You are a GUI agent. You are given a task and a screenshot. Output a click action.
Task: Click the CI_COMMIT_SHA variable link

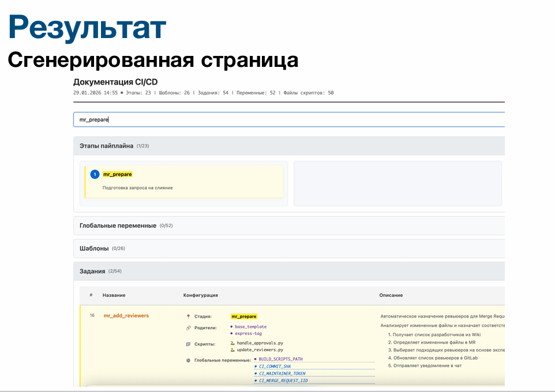[x=275, y=367]
